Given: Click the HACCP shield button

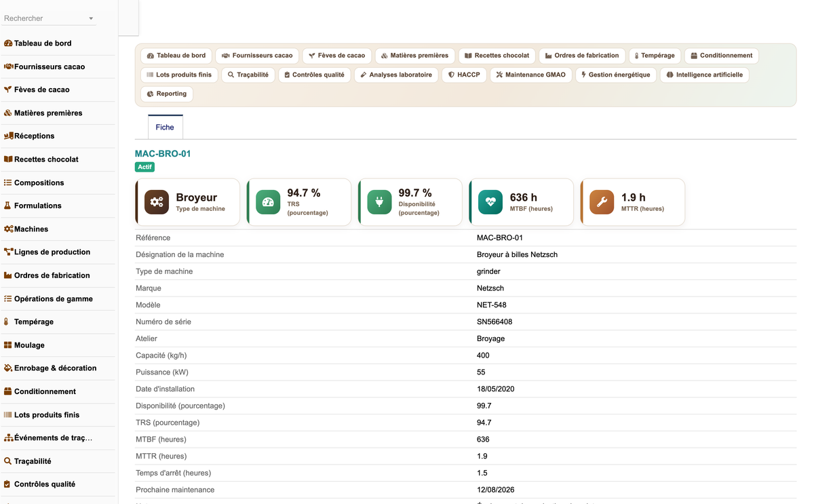Looking at the screenshot, I should pos(464,75).
